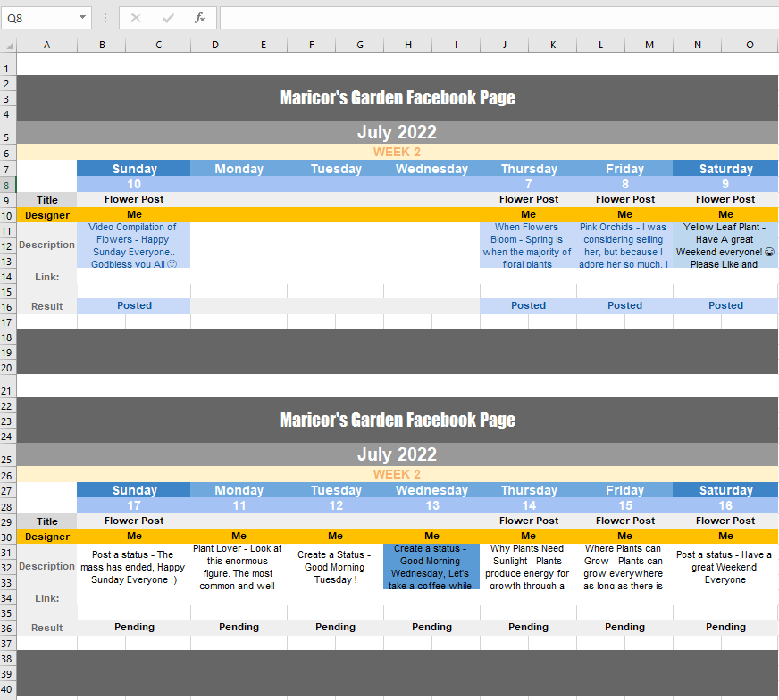
Task: Click Flower Post title under Thursday 7
Action: click(528, 200)
